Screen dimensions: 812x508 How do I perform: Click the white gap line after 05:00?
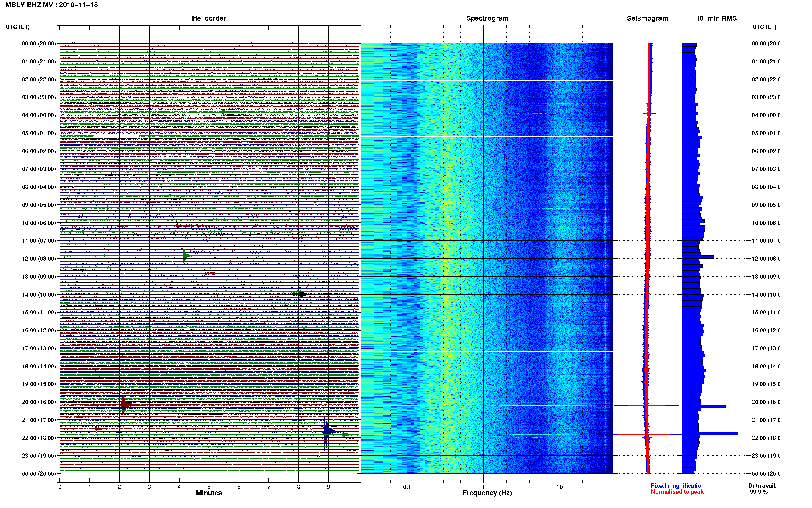tap(487, 137)
